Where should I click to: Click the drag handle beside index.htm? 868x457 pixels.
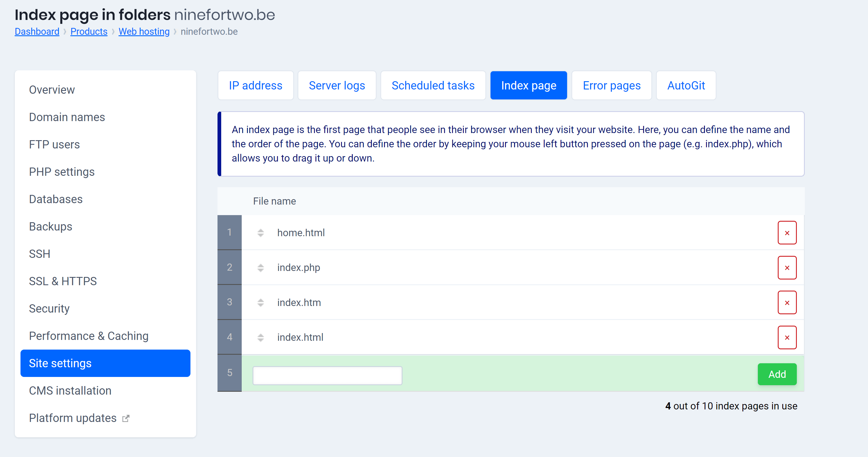pyautogui.click(x=260, y=303)
